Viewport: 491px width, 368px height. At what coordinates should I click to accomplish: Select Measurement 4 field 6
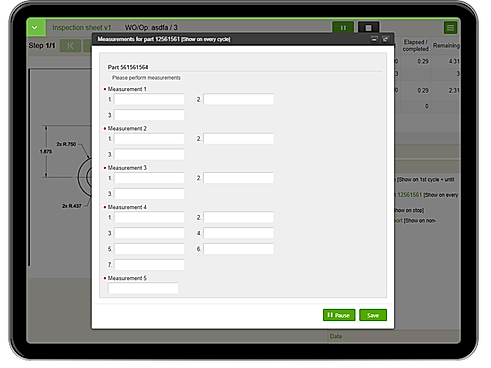(238, 249)
